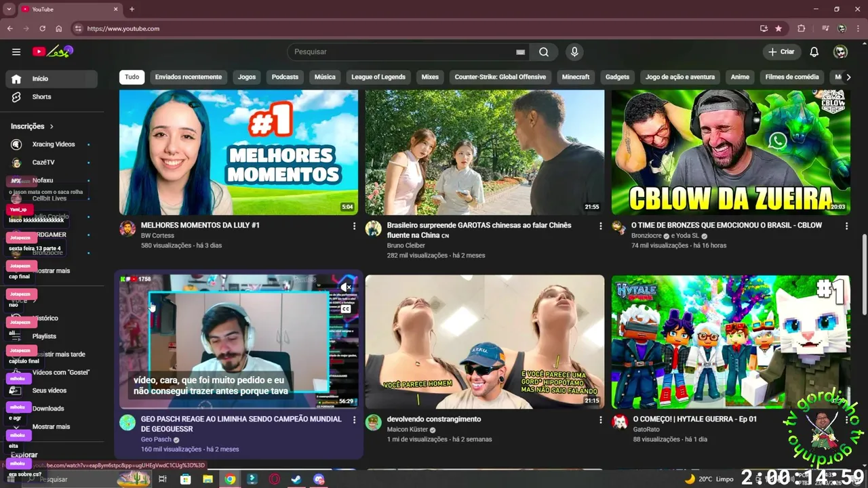Click Bruno Cleiber channel avatar

[x=374, y=228]
